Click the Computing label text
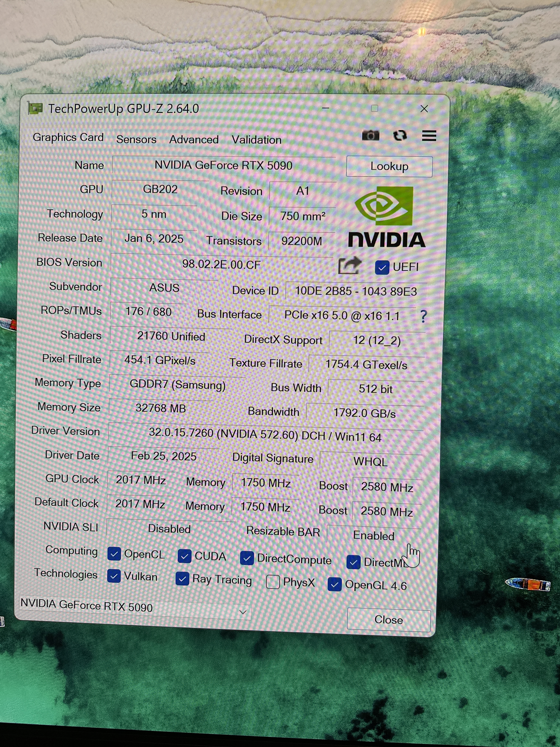 pyautogui.click(x=71, y=551)
